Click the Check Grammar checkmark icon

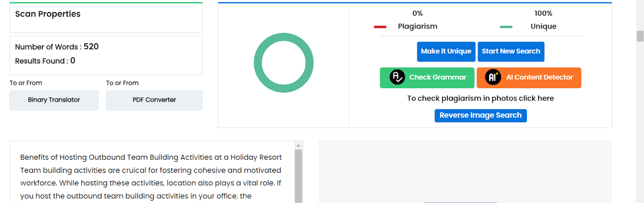(397, 77)
